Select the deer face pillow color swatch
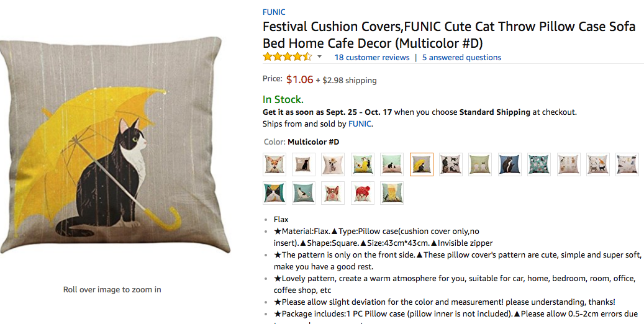The height and width of the screenshot is (324, 644). tap(274, 164)
